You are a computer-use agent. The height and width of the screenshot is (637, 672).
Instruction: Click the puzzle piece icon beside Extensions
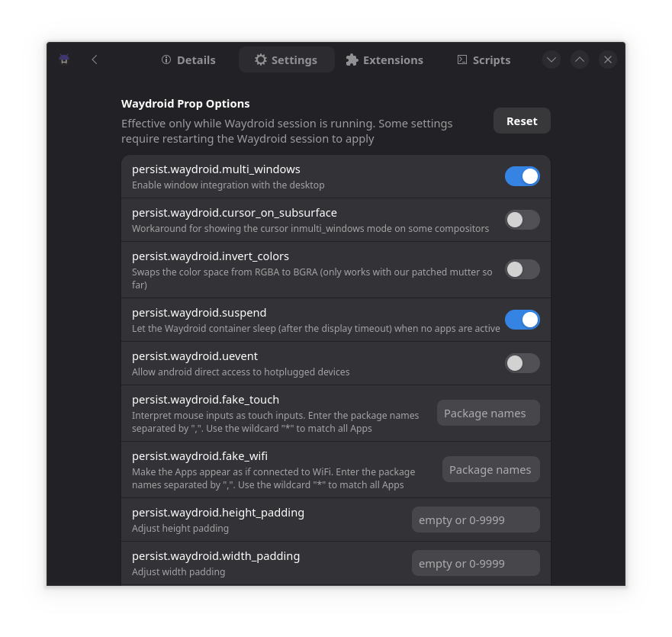352,60
